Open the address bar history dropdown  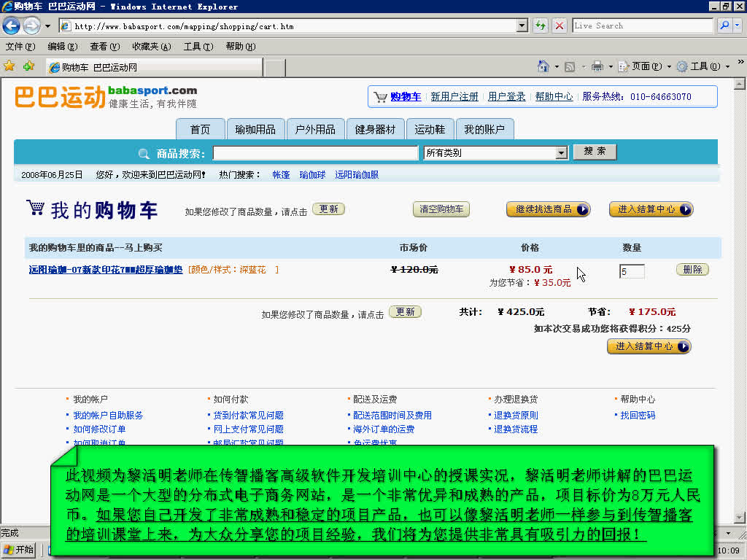point(522,25)
